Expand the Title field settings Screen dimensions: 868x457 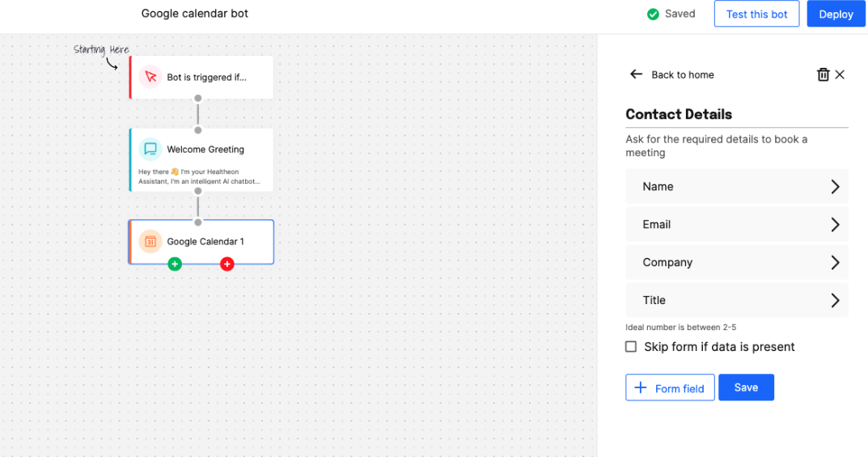pyautogui.click(x=835, y=300)
